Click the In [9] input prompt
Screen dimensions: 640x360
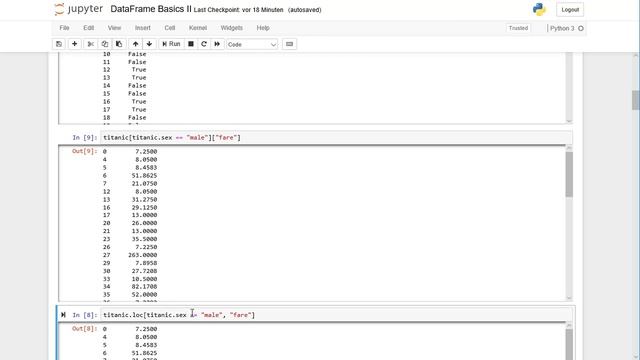(x=85, y=138)
